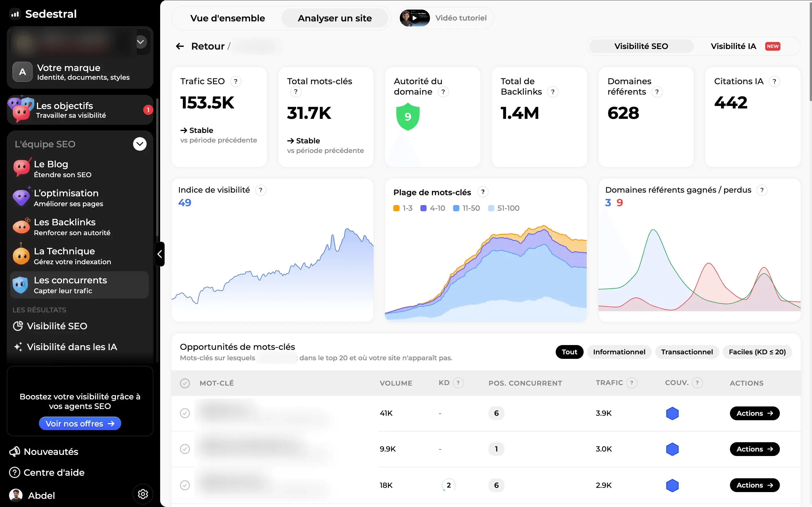The width and height of the screenshot is (812, 507).
Task: Expand the site selector dropdown chevron
Action: [x=141, y=42]
